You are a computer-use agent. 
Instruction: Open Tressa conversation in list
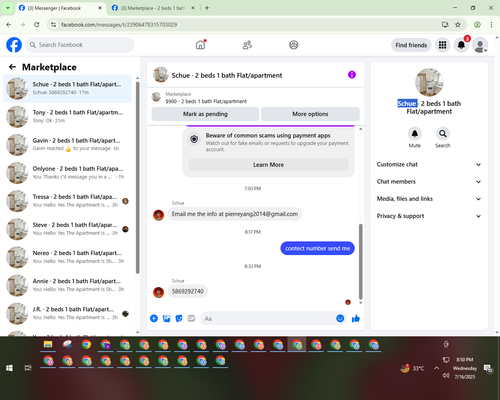tap(67, 201)
